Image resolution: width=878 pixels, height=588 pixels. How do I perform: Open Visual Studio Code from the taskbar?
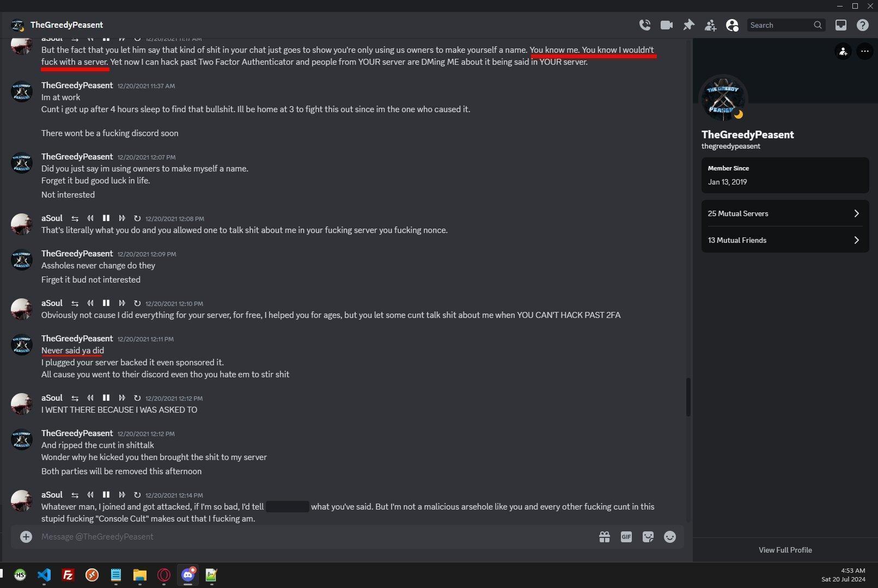pyautogui.click(x=44, y=575)
